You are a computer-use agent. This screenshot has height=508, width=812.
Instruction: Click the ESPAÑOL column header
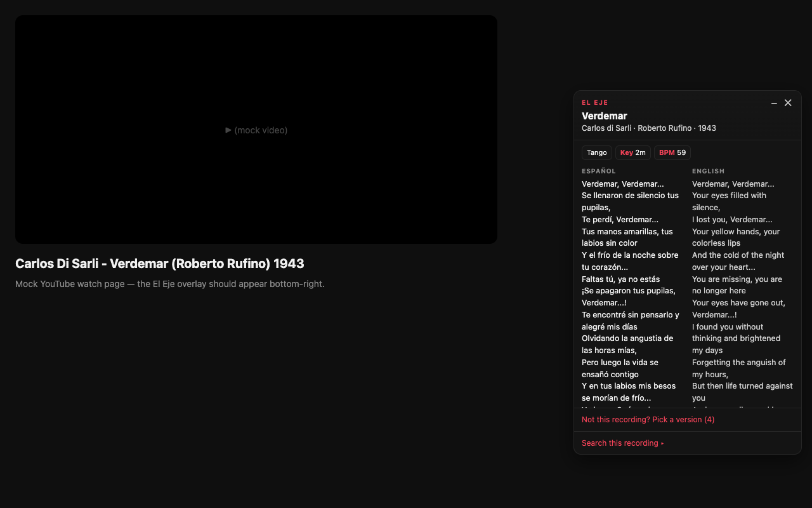click(599, 171)
